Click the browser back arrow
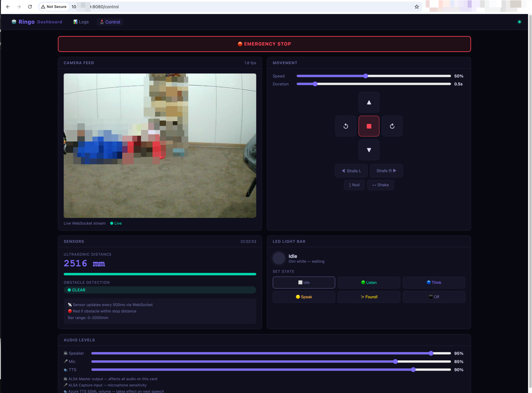 click(x=8, y=6)
